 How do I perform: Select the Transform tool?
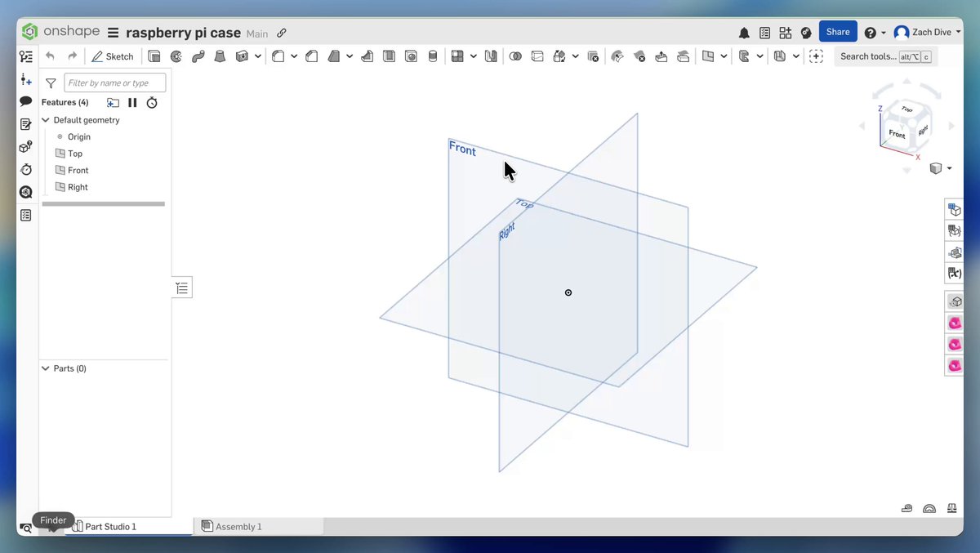[x=559, y=56]
